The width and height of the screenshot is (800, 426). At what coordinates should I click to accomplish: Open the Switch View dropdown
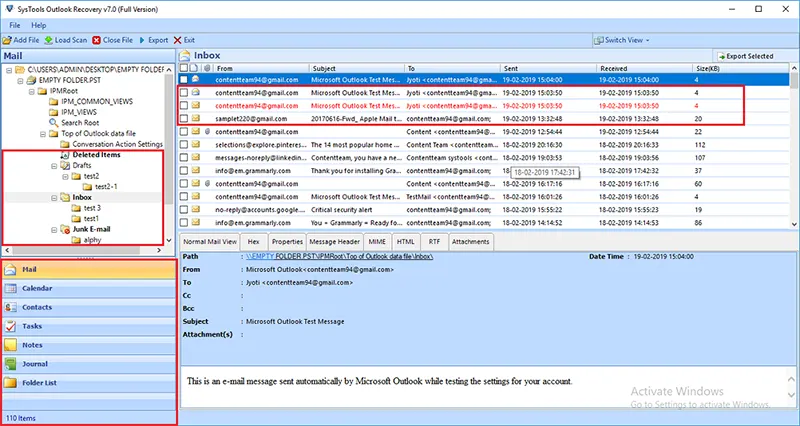pos(622,40)
